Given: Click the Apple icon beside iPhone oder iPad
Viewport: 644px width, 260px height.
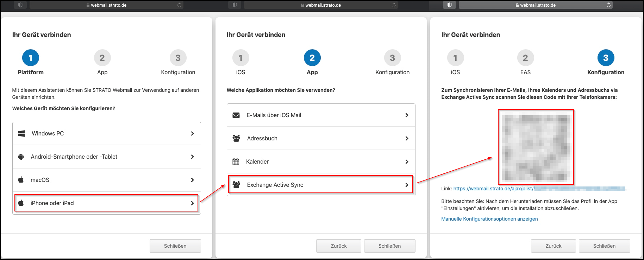Looking at the screenshot, I should point(21,203).
